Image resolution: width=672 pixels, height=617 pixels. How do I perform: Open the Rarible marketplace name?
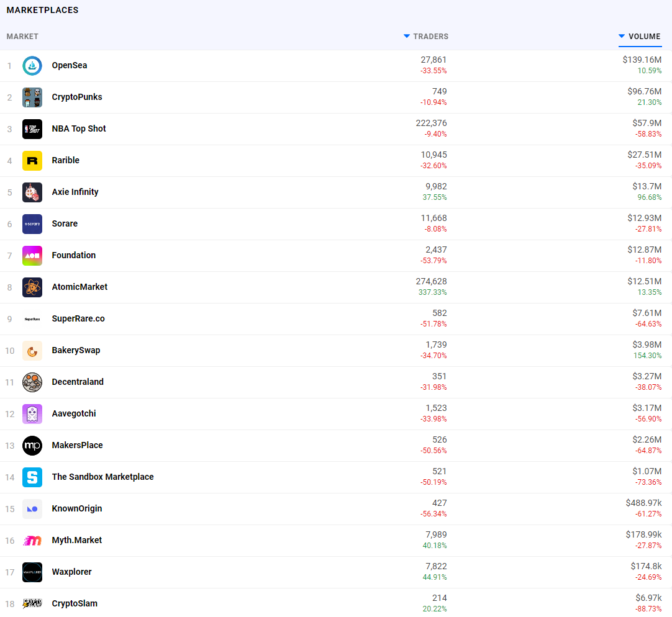click(x=66, y=161)
